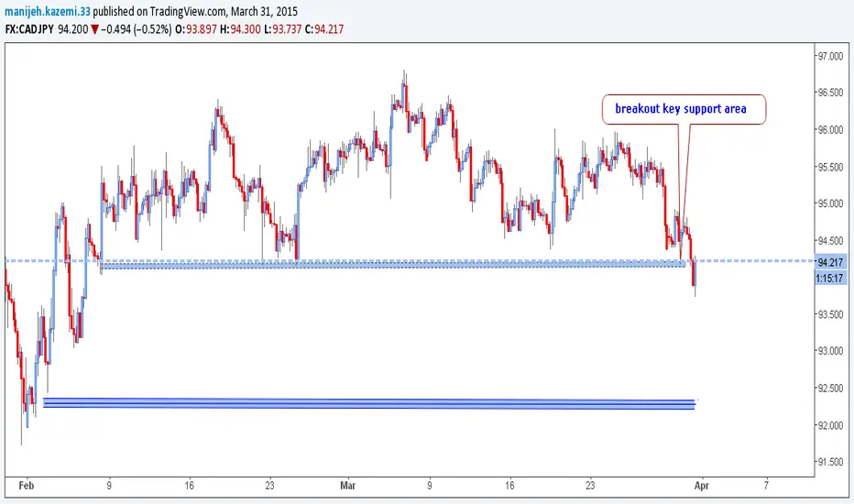Click the 92.000 price axis label
The width and height of the screenshot is (854, 504).
point(829,425)
